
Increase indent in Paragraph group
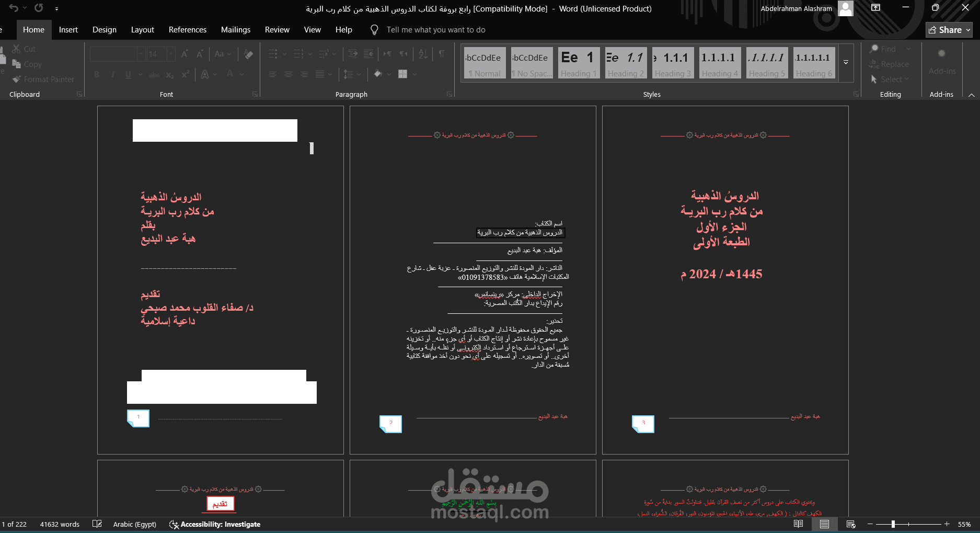click(x=368, y=54)
